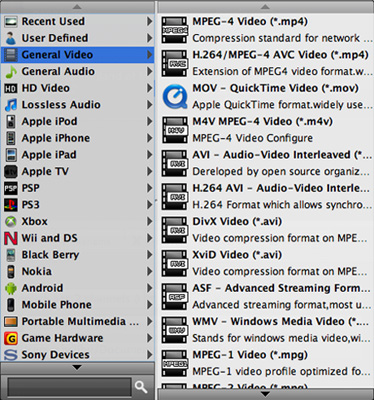Choose DivX Video (*.avi) format
The height and width of the screenshot is (400, 374).
266,230
